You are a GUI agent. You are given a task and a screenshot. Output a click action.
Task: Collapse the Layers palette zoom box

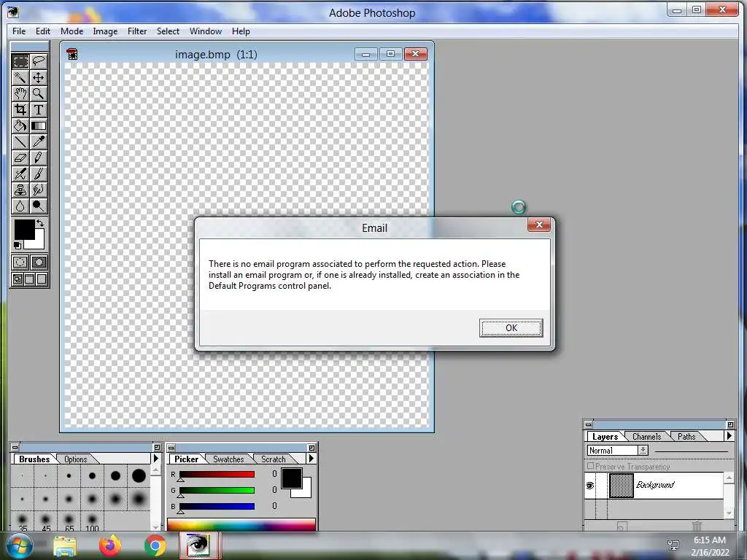730,424
